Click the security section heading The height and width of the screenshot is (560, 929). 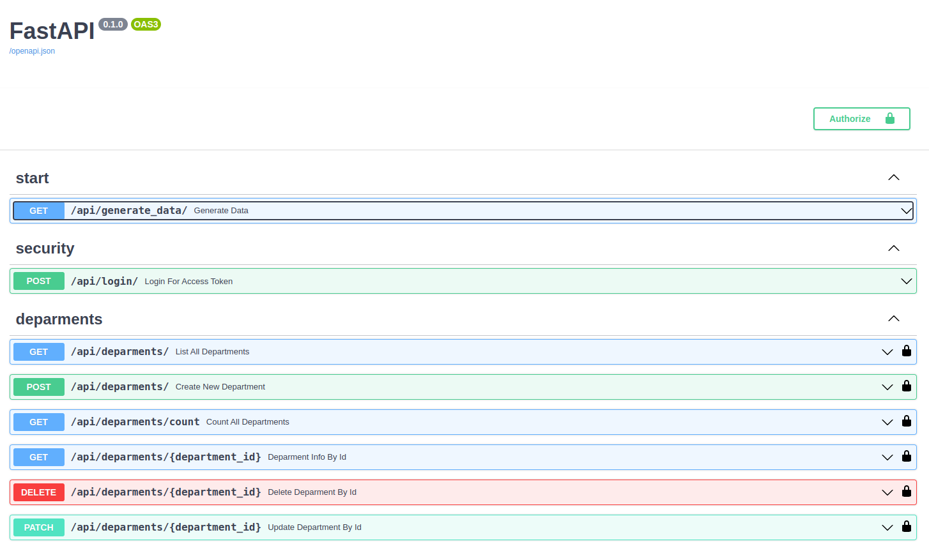(45, 248)
